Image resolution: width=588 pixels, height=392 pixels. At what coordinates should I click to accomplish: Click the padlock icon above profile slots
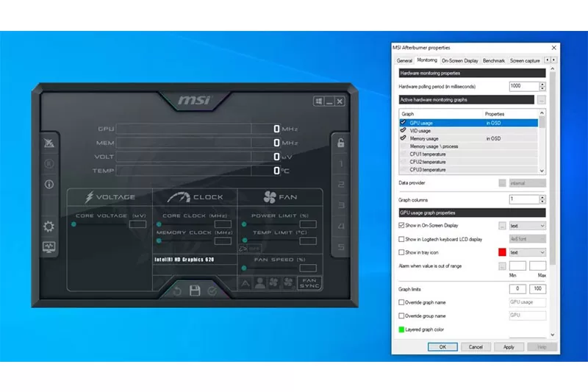(x=341, y=143)
